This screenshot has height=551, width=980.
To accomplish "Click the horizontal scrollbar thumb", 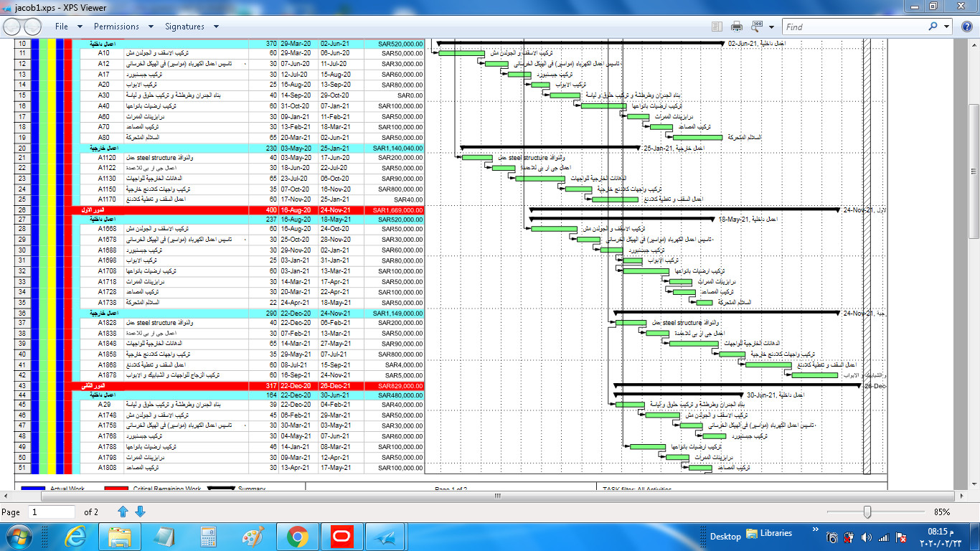I will (x=497, y=496).
